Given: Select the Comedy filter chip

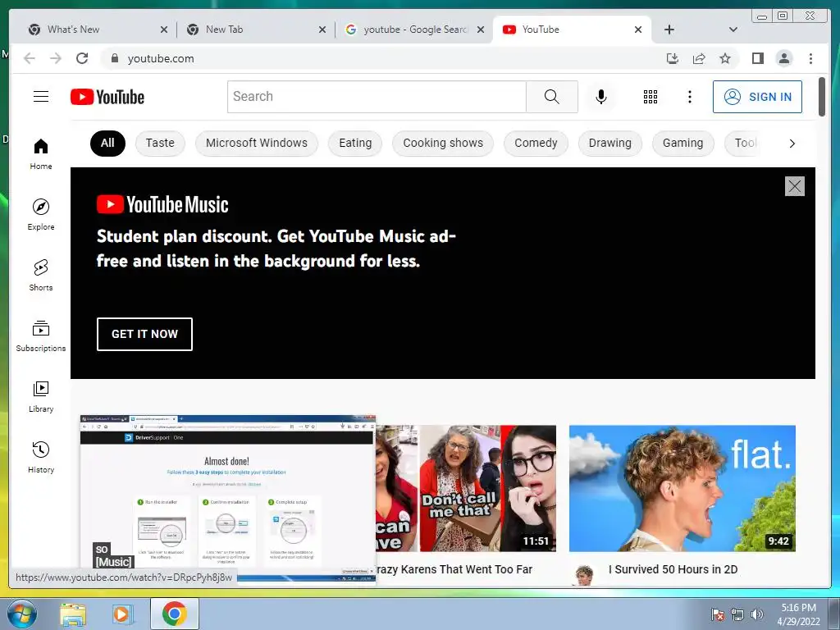Looking at the screenshot, I should pyautogui.click(x=536, y=143).
